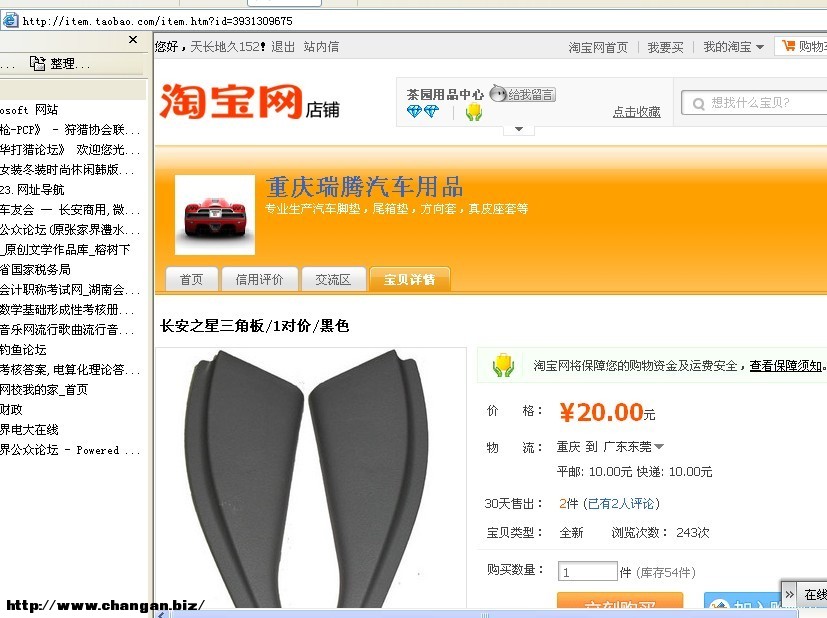Click 给我留言 wangwang message icon
Image resolution: width=827 pixels, height=618 pixels.
pos(523,94)
